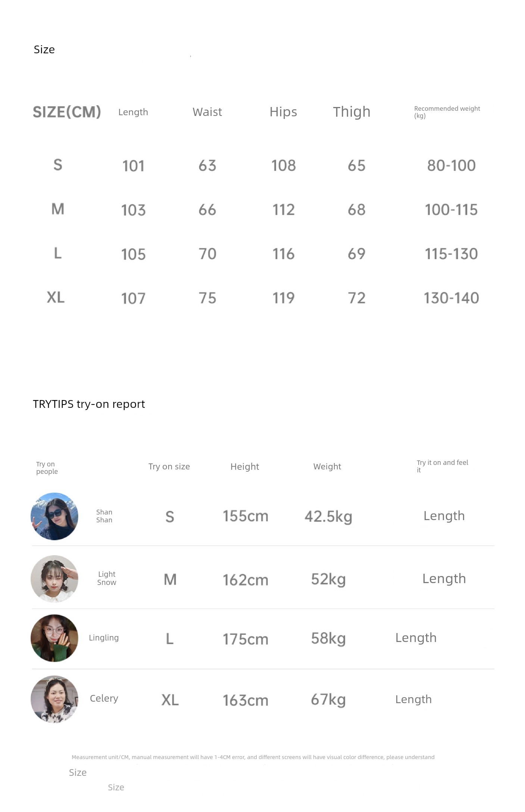
Task: Select the measurement error disclaimer text
Action: (253, 757)
